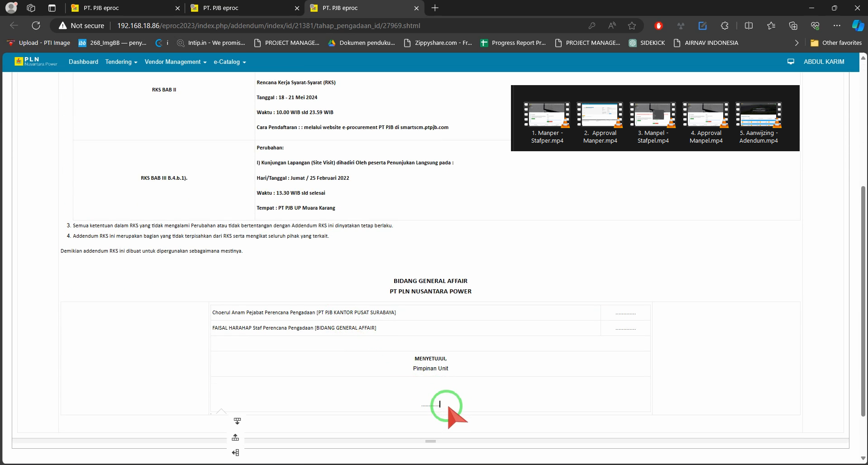The width and height of the screenshot is (868, 465).
Task: Open the SIDEKICK bookmark
Action: (647, 43)
